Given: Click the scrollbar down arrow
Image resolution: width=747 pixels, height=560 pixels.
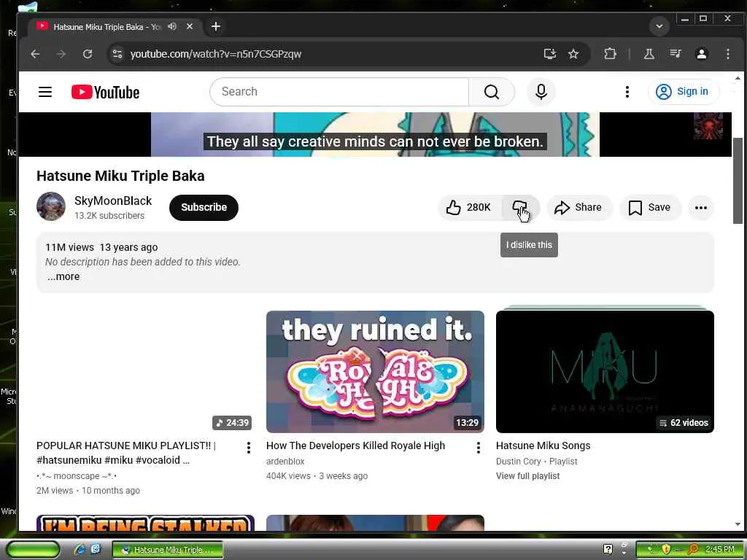Looking at the screenshot, I should 738,524.
